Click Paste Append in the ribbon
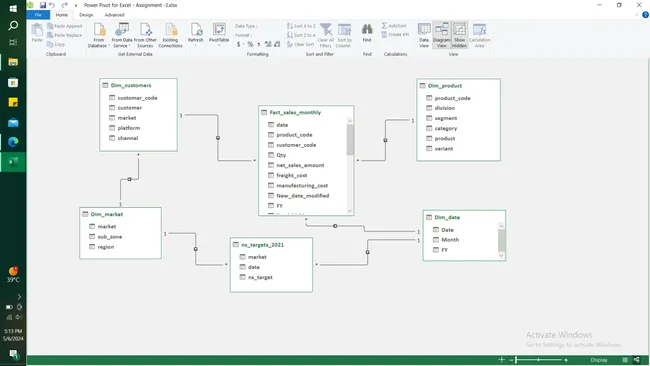650x366 pixels. pyautogui.click(x=64, y=26)
